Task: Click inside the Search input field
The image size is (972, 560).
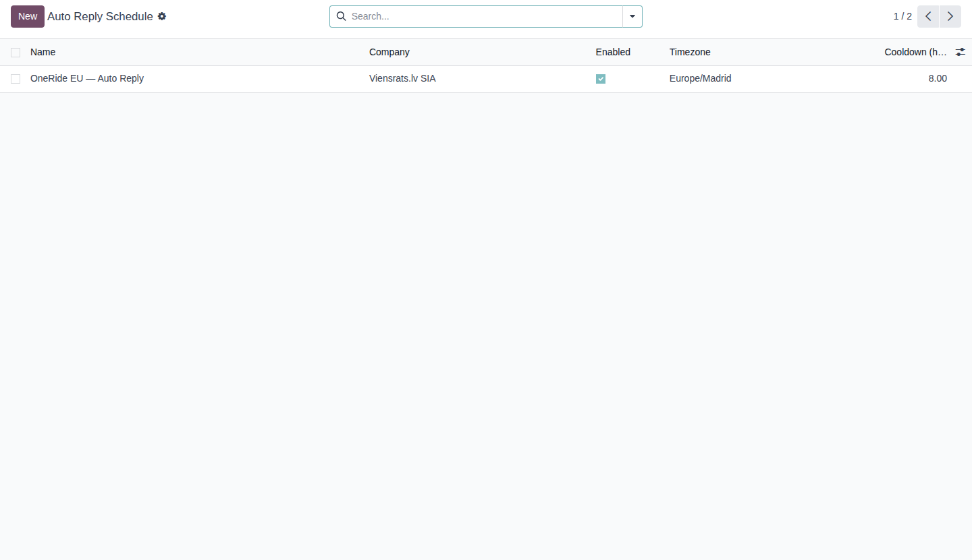Action: (473, 16)
